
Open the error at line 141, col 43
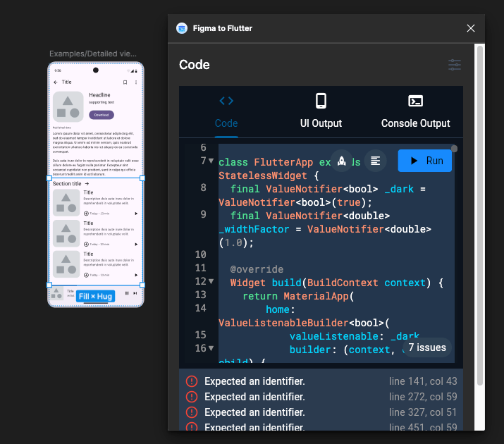(321, 381)
